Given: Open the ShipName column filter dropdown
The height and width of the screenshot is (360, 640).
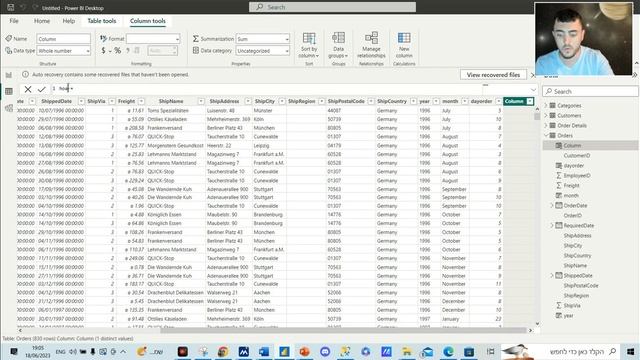Looking at the screenshot, I should pos(201,101).
